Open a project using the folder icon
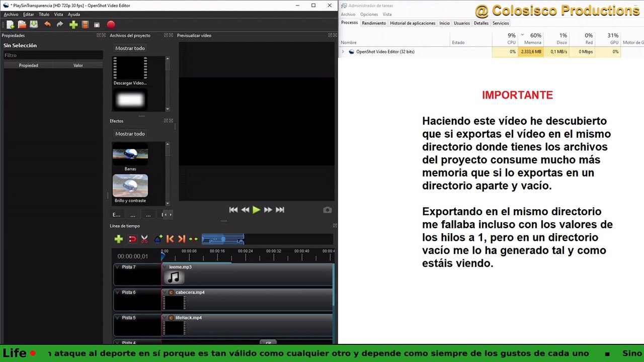Image resolution: width=644 pixels, height=362 pixels. pos(22,24)
